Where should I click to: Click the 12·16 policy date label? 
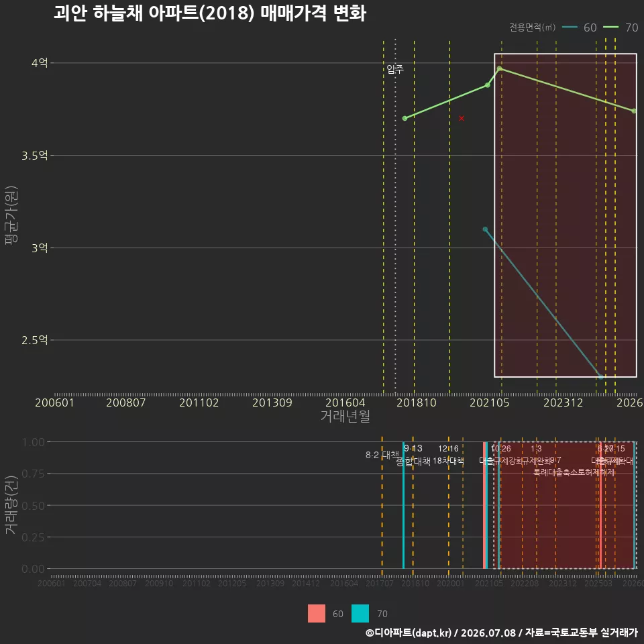449,449
